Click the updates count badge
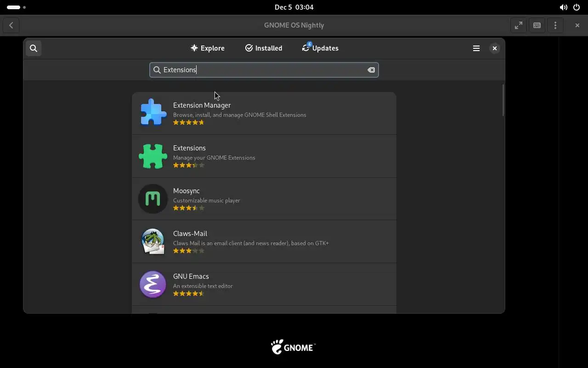 [309, 45]
